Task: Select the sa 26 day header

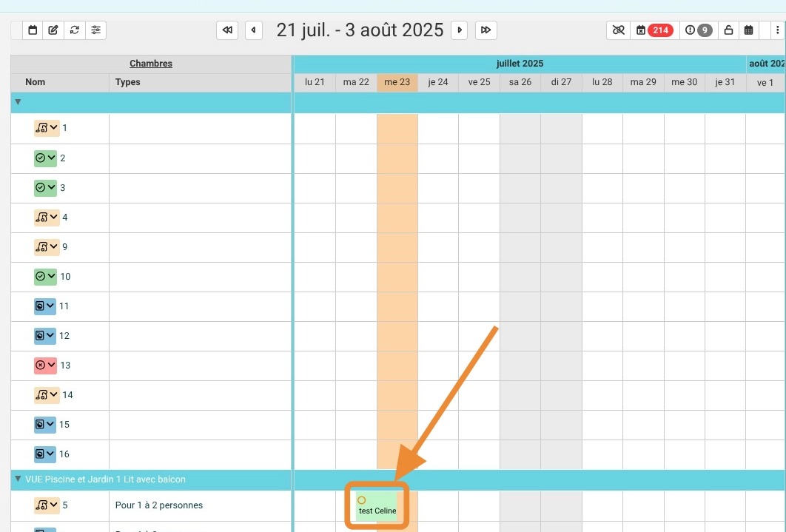Action: pyautogui.click(x=520, y=82)
